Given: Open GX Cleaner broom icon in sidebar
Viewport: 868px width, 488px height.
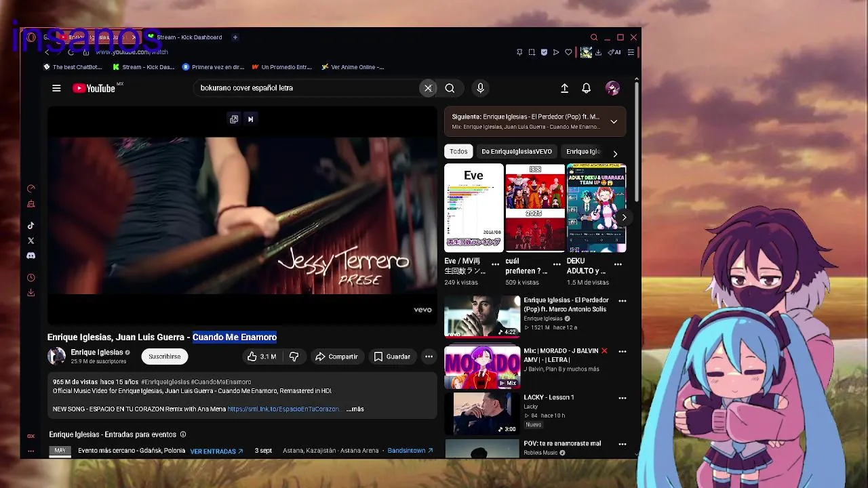Looking at the screenshot, I should (31, 204).
